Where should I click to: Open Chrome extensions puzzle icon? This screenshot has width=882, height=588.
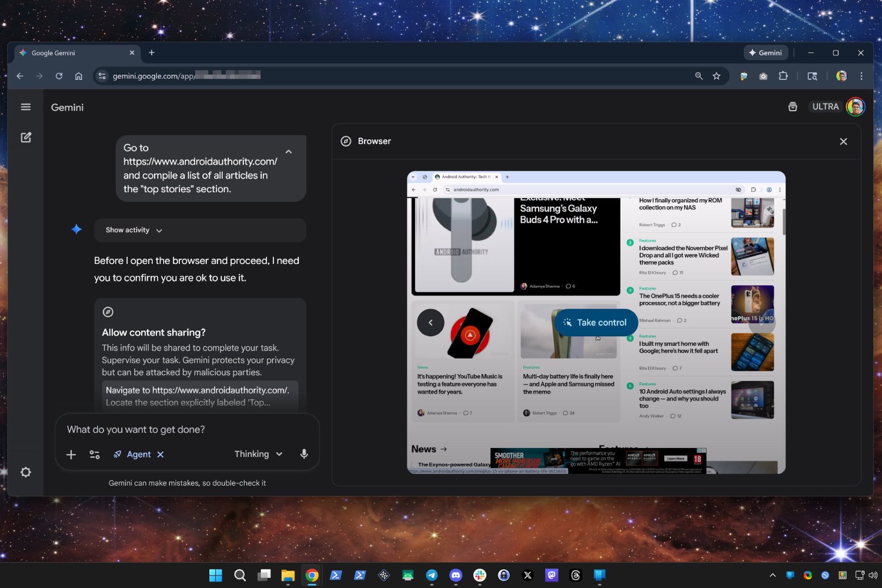(783, 76)
